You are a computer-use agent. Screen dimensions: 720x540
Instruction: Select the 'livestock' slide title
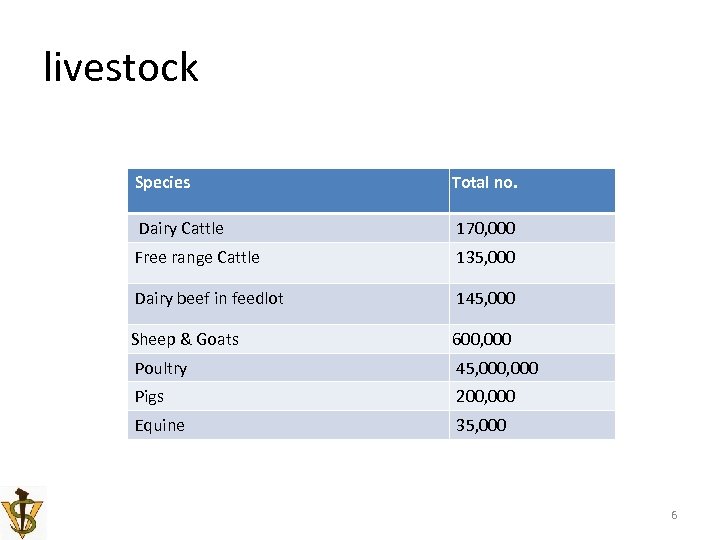click(121, 68)
